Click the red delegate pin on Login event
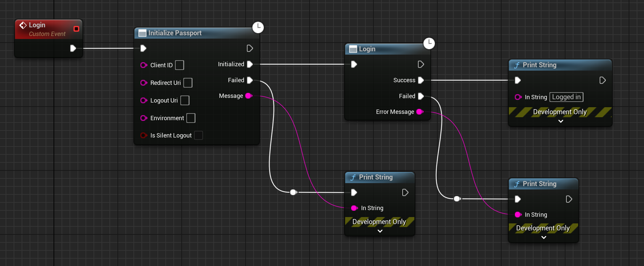The width and height of the screenshot is (644, 266). [76, 29]
